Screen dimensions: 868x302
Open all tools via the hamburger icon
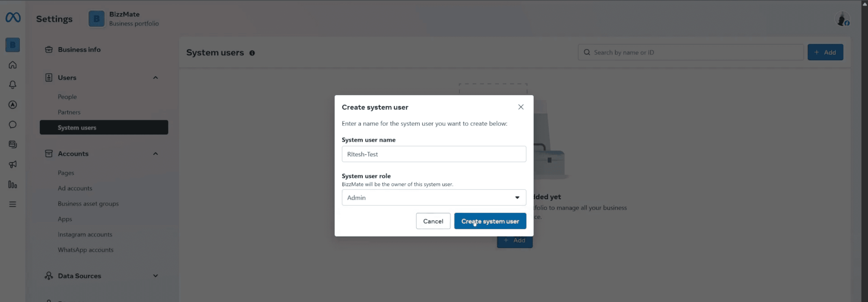click(12, 204)
